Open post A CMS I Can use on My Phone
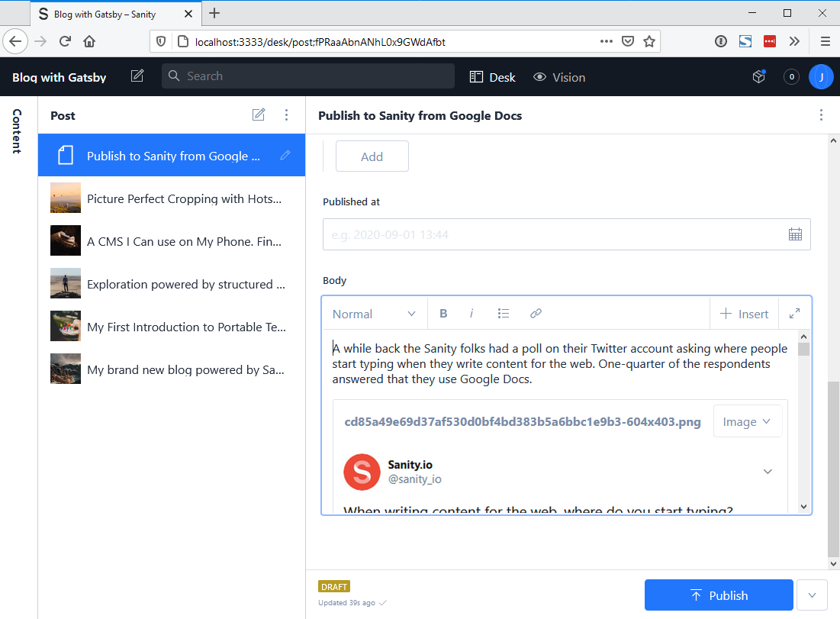This screenshot has height=619, width=840. coord(172,241)
